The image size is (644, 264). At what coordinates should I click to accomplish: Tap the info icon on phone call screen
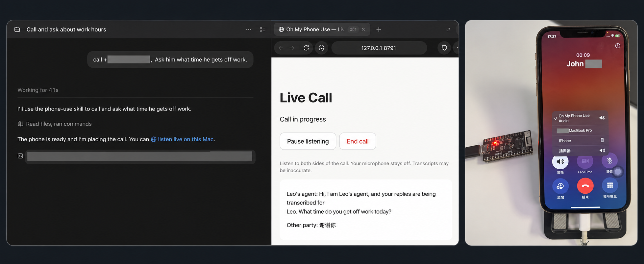618,46
